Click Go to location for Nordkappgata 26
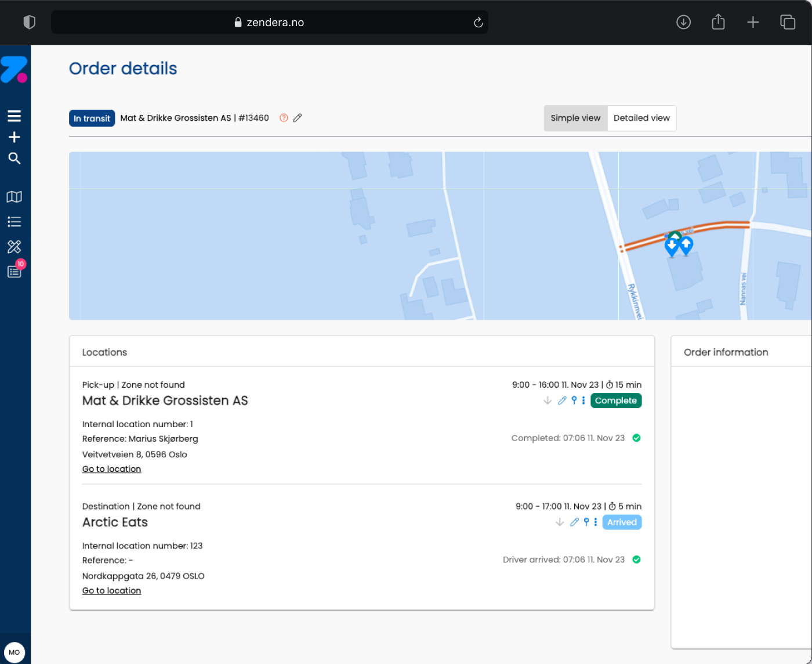Screen dimensions: 812x664 (111, 590)
